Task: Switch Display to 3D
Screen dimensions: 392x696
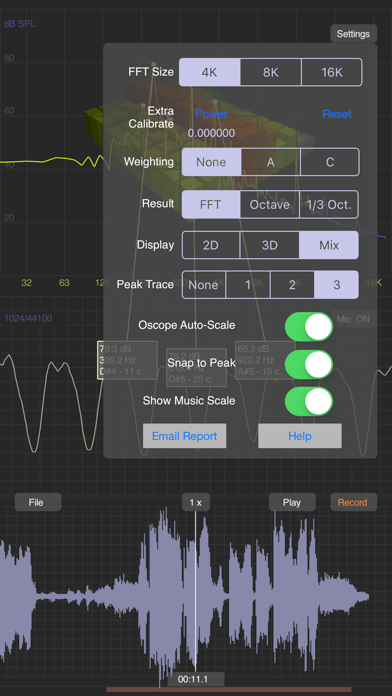Action: [x=269, y=245]
